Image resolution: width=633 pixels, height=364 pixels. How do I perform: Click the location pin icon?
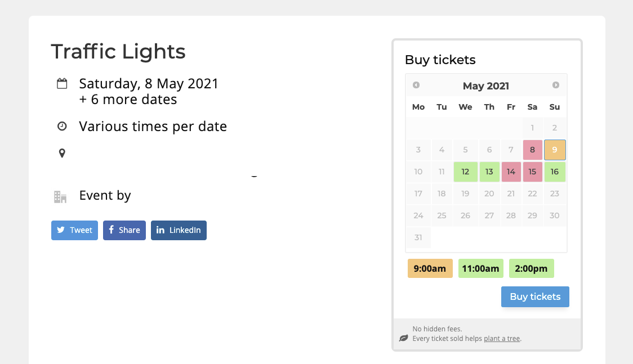(x=62, y=153)
